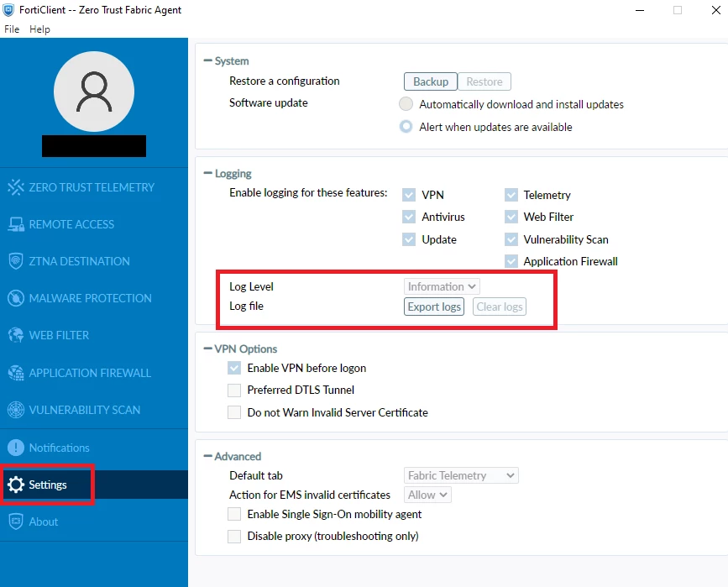Click the Restore configuration button

click(x=484, y=81)
